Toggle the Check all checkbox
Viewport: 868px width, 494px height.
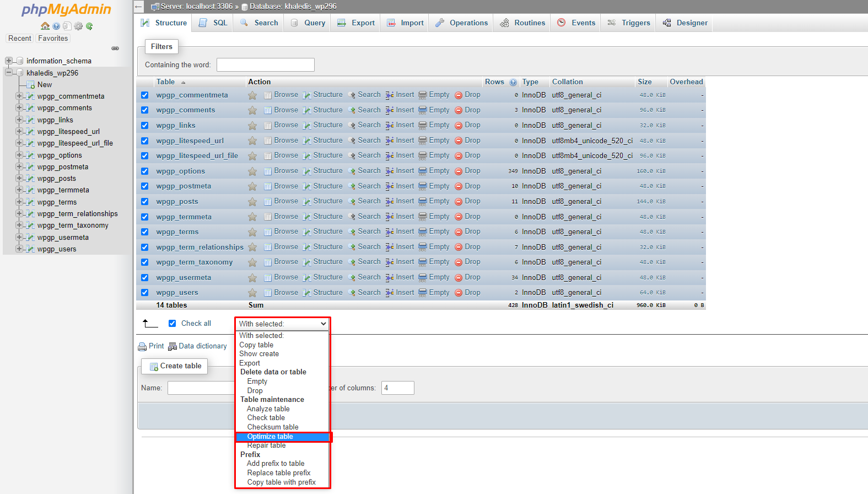pyautogui.click(x=172, y=324)
